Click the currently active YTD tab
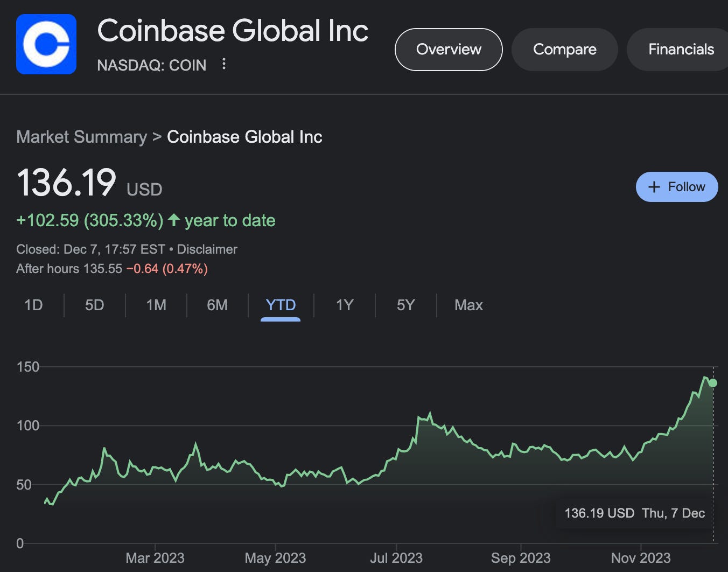The image size is (728, 572). 280,305
